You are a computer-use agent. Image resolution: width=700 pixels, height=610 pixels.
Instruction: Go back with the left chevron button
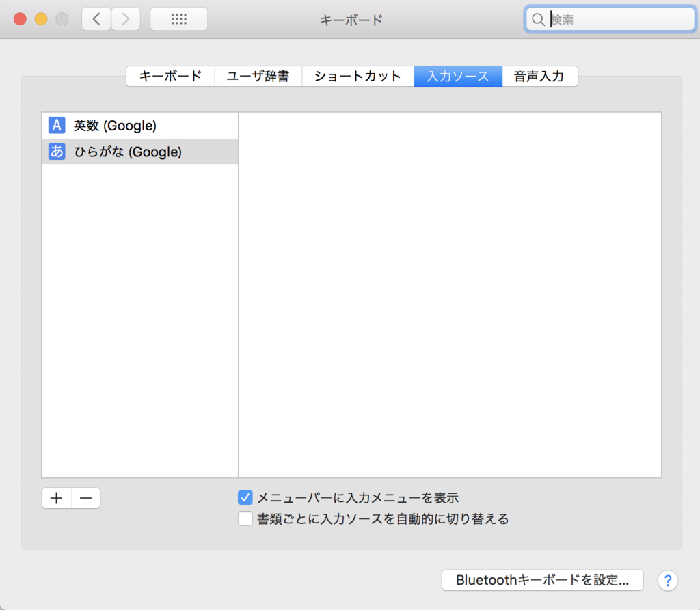(x=96, y=19)
